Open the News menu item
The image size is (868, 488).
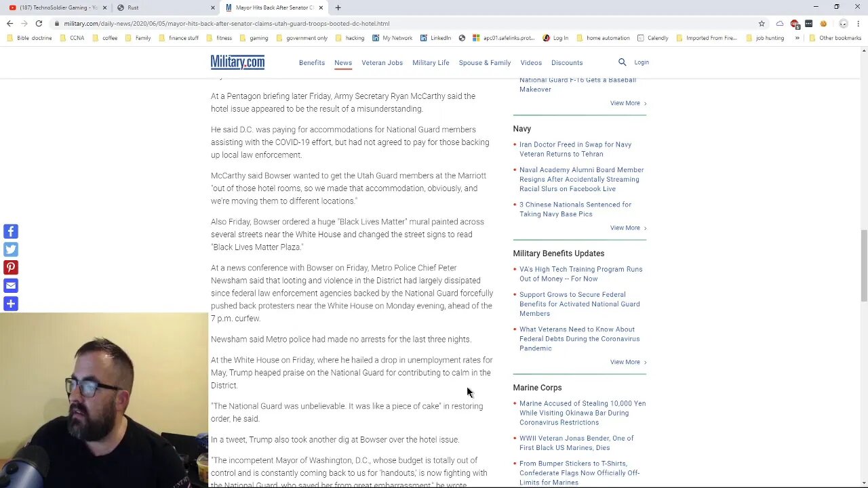pos(343,62)
